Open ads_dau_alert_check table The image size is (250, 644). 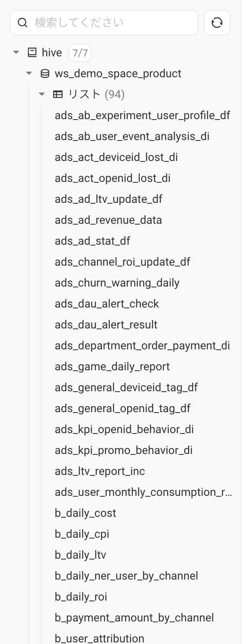tap(107, 304)
